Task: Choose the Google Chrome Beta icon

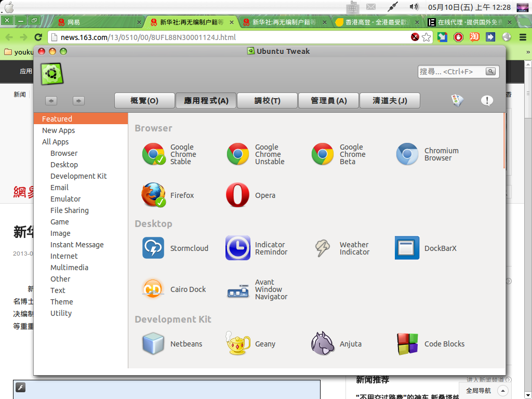Action: click(322, 154)
